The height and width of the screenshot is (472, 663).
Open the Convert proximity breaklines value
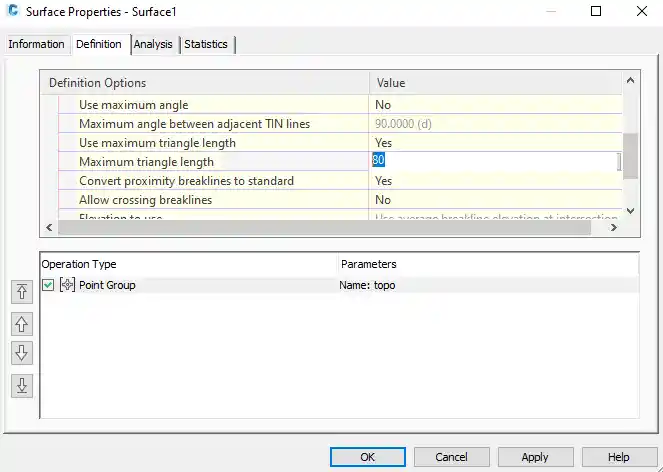click(495, 180)
